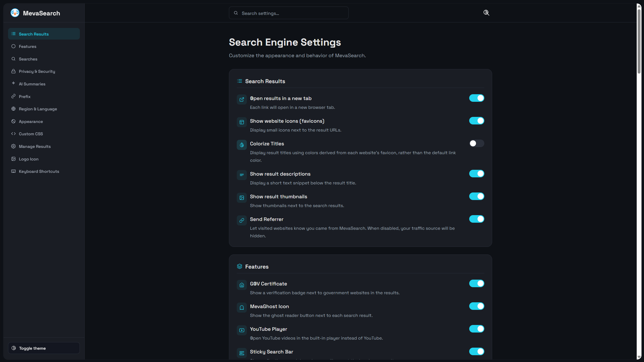This screenshot has width=644, height=362.
Task: Disable Open results in a new tab
Action: [477, 98]
